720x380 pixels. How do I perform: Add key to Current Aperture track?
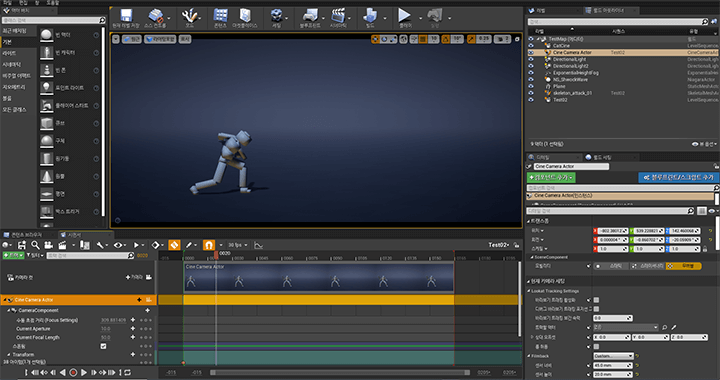[133, 329]
